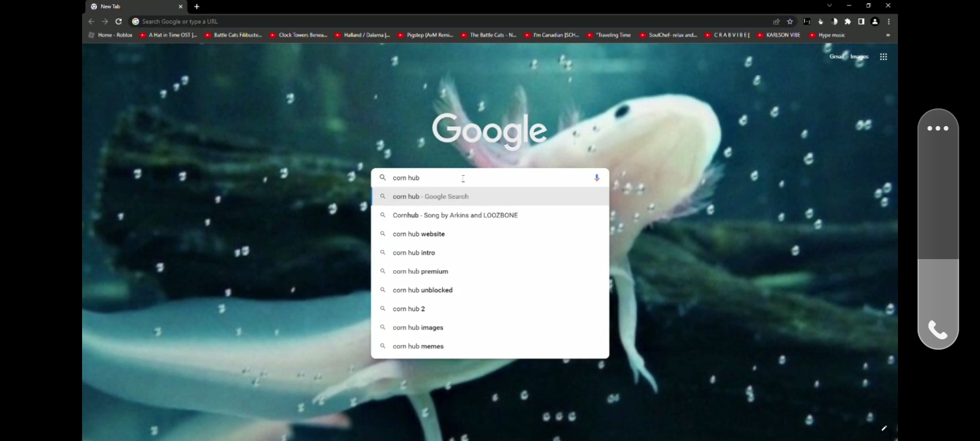Click the share page icon
980x441 pixels.
tap(776, 21)
